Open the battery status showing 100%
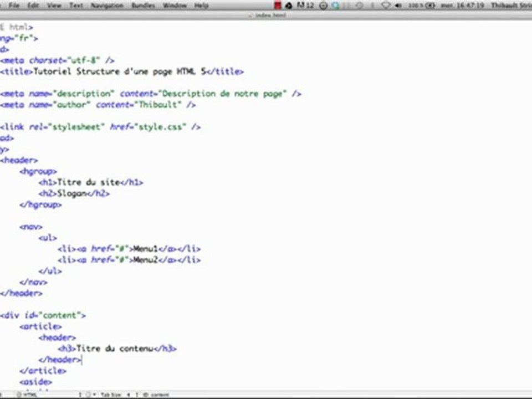Viewport: 532px width, 399px height. pyautogui.click(x=421, y=6)
